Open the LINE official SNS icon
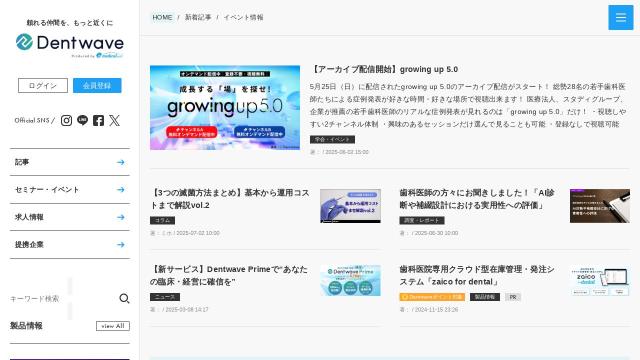 coord(82,120)
